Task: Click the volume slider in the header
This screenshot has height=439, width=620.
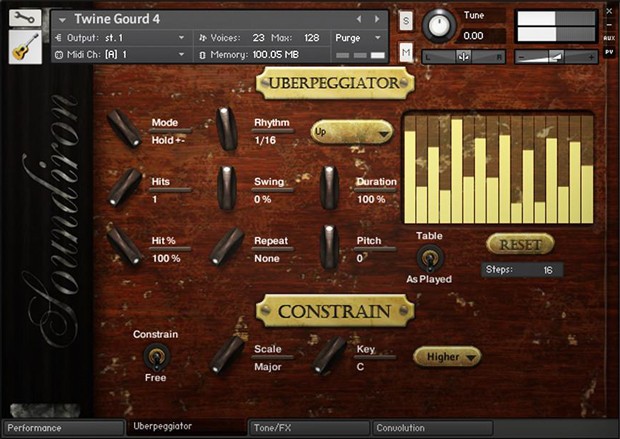Action: tap(556, 57)
